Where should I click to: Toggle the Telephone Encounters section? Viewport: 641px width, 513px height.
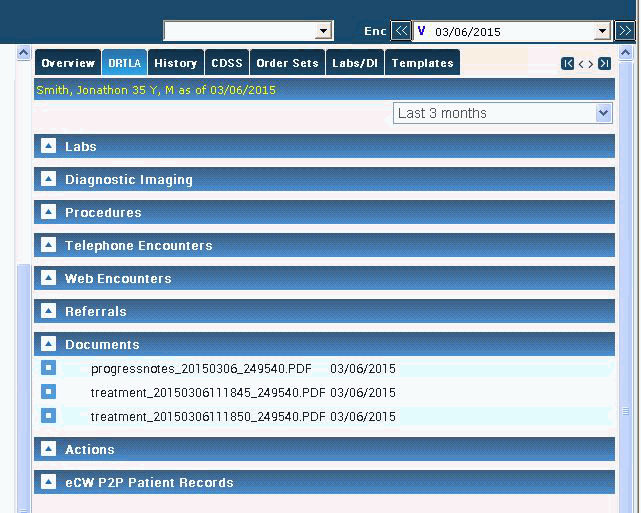pos(48,245)
